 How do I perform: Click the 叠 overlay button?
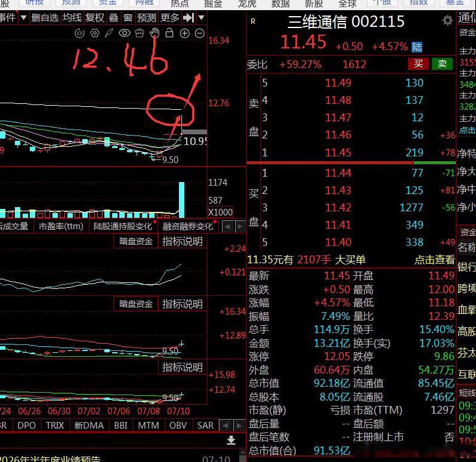click(x=113, y=18)
